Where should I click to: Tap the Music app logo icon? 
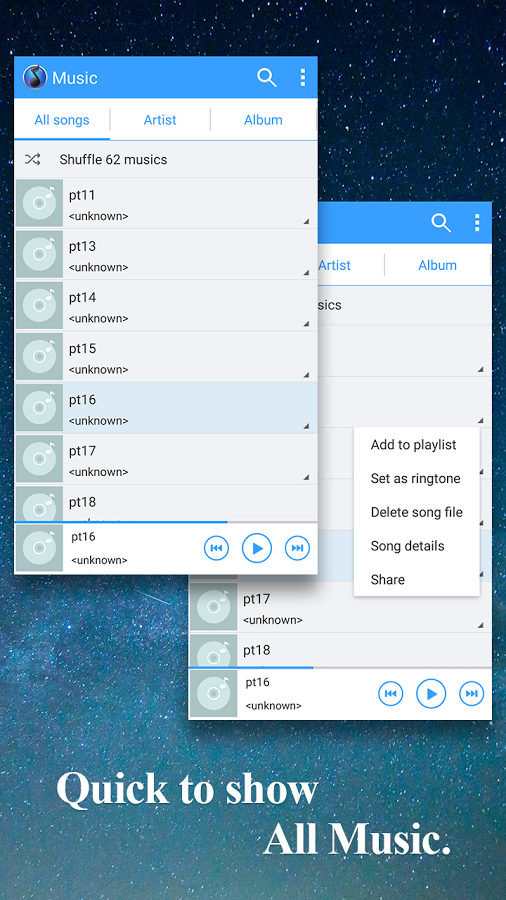coord(35,77)
